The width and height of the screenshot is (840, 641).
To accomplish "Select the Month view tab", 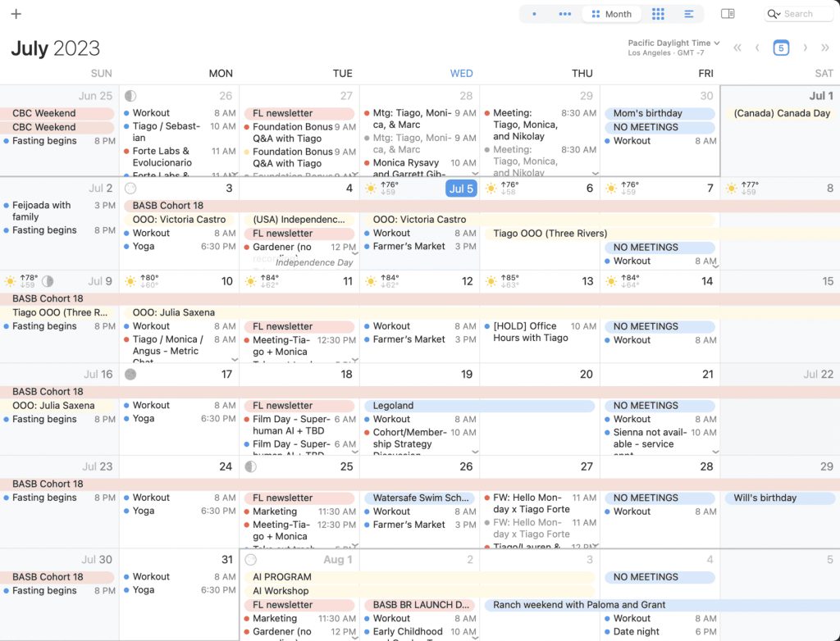I will 611,14.
